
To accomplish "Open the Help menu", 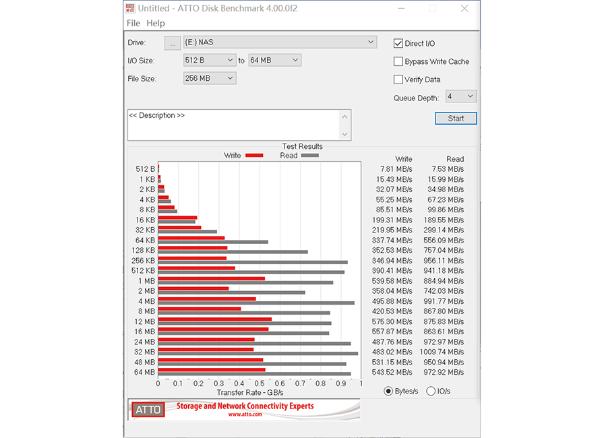I will (155, 23).
